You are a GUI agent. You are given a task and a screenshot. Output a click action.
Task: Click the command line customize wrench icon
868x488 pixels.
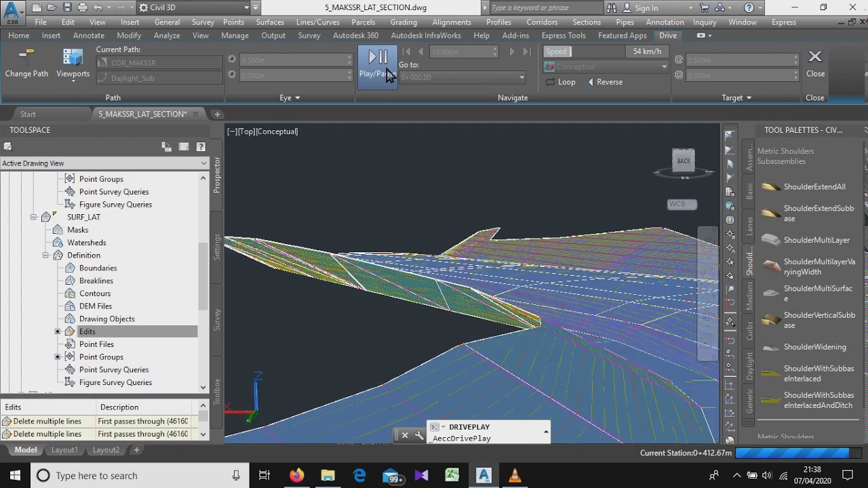pos(419,436)
